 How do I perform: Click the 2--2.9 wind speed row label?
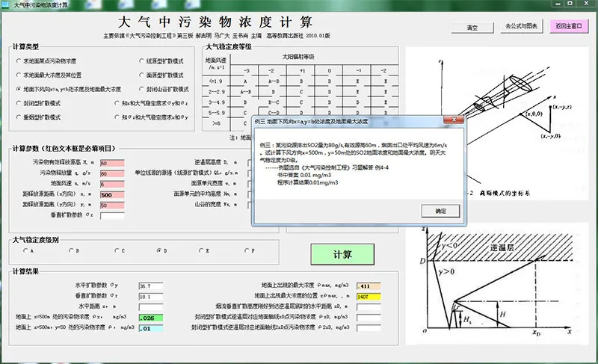(216, 92)
